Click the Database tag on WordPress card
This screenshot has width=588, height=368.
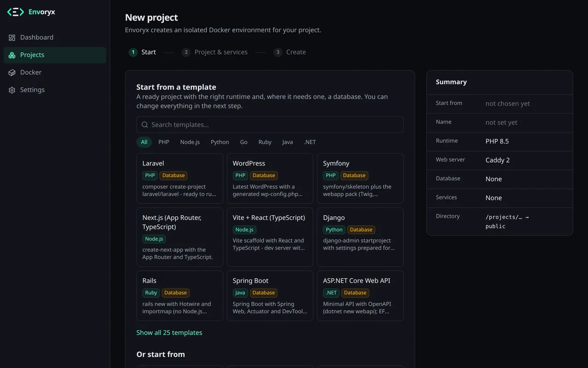[x=264, y=175]
